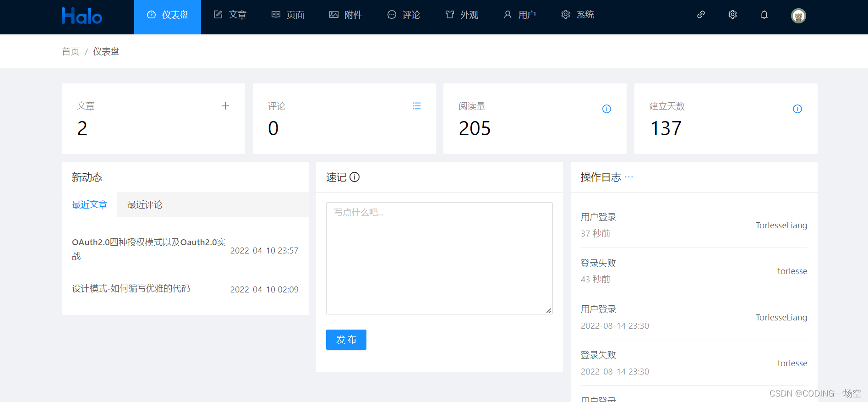Switch to 最近文章 tab

[90, 204]
